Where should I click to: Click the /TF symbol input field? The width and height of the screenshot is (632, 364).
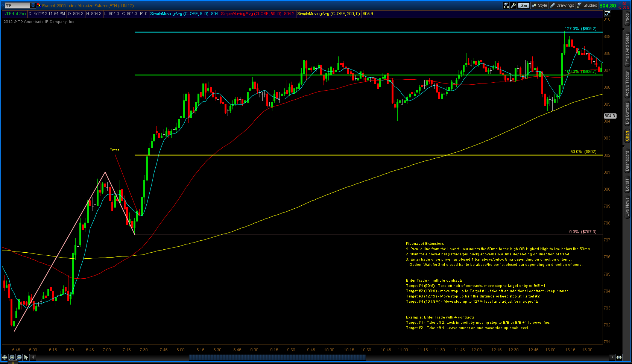(17, 5)
